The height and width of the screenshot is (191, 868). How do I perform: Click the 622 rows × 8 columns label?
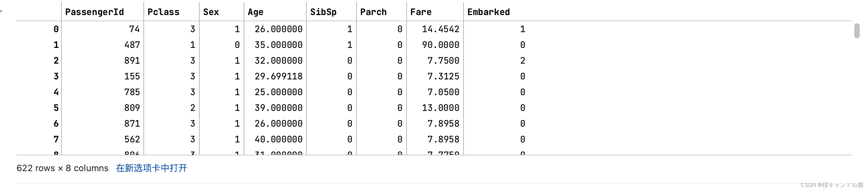[62, 168]
